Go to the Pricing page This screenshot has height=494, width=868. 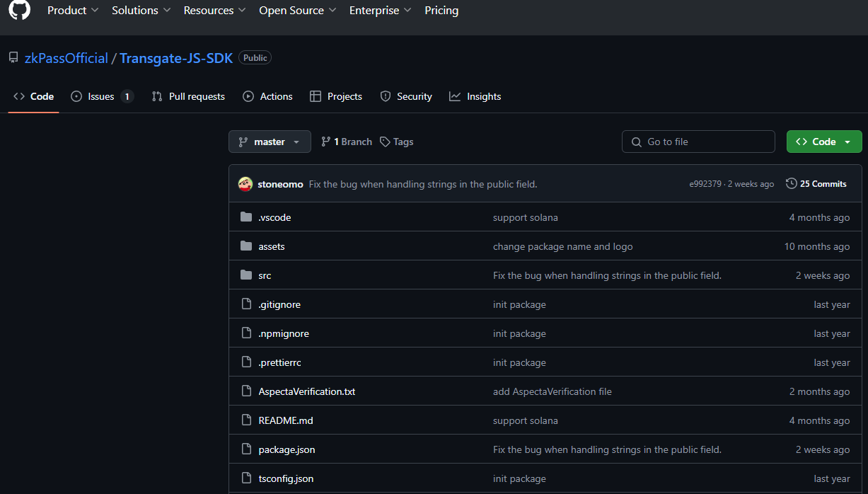coord(441,11)
